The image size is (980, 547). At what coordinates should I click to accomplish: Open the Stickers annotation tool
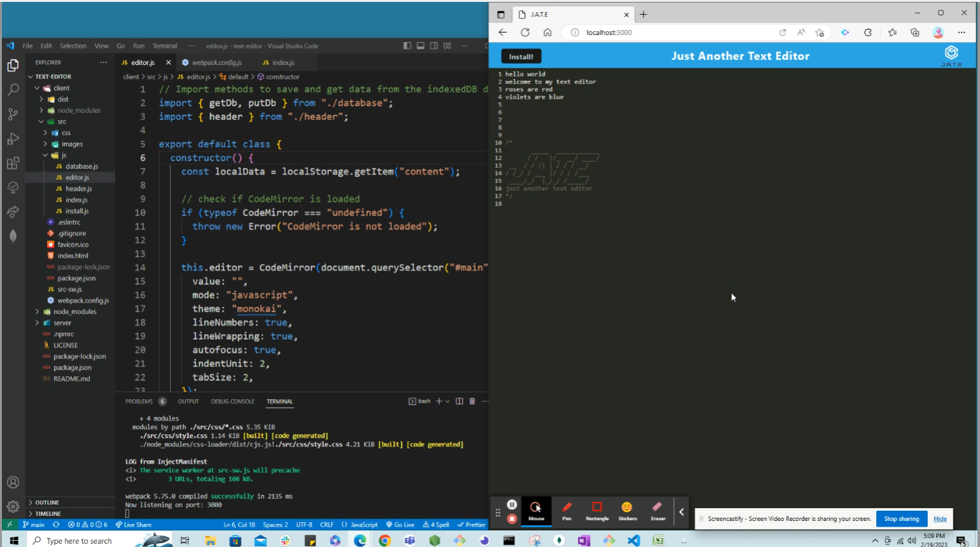point(628,511)
